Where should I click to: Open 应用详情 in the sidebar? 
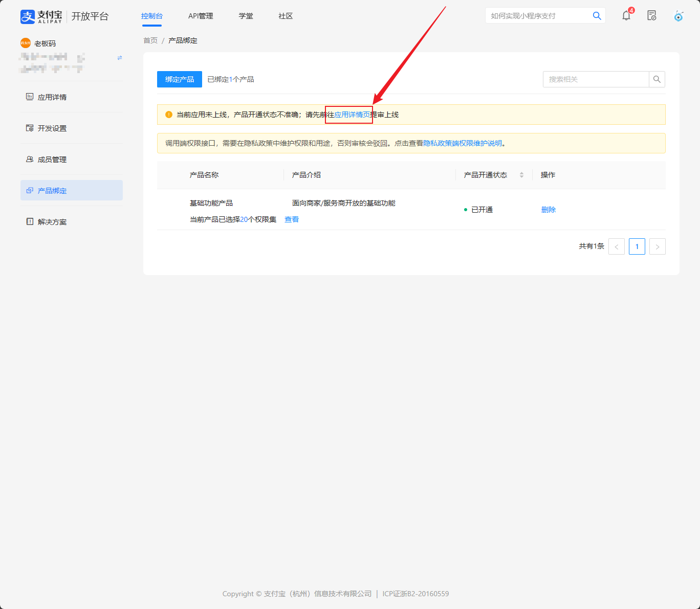pyautogui.click(x=52, y=97)
